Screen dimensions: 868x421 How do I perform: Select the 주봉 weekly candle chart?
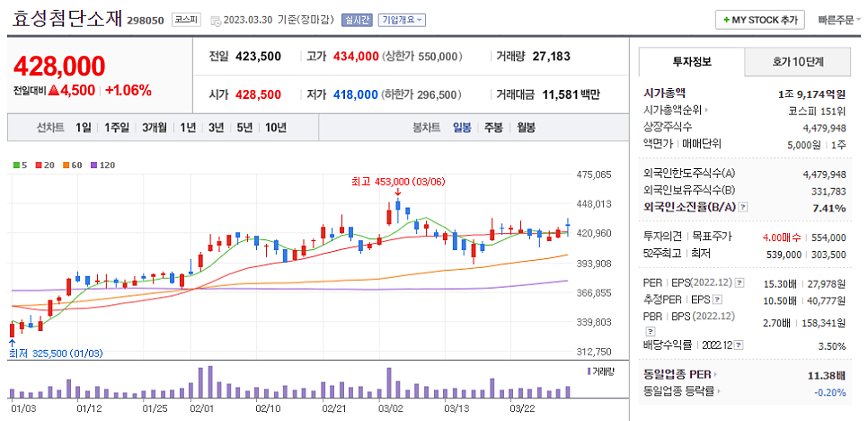494,128
